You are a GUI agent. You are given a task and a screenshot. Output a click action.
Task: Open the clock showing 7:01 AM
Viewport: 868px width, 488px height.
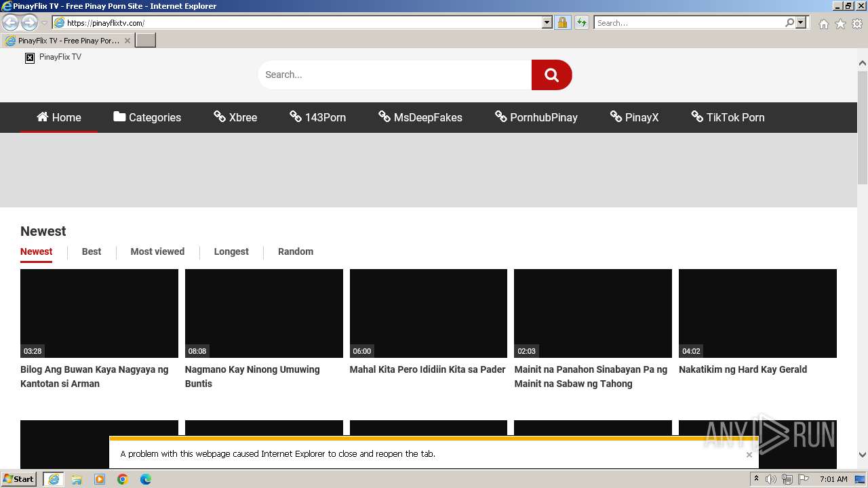(x=833, y=479)
